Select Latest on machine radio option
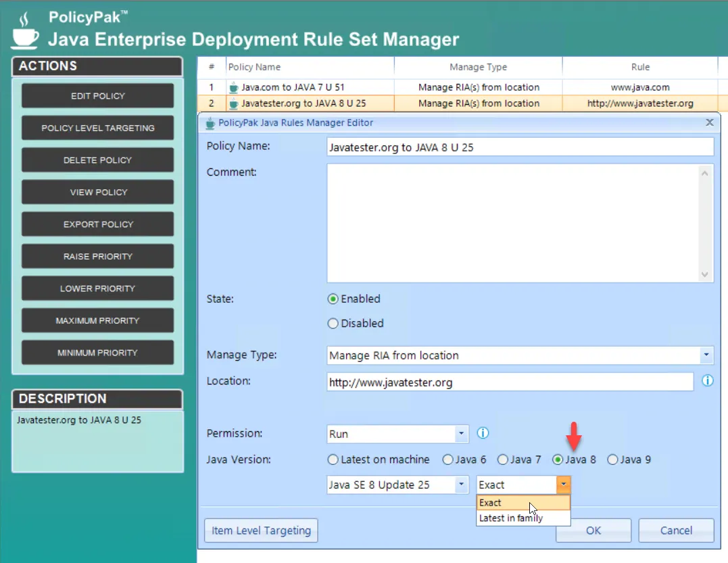 pos(333,460)
